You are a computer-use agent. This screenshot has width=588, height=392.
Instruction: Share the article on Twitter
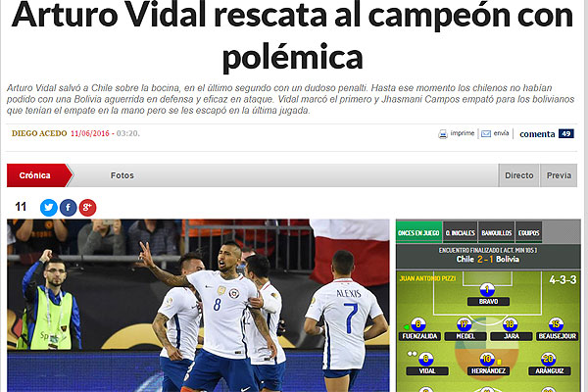tap(49, 208)
